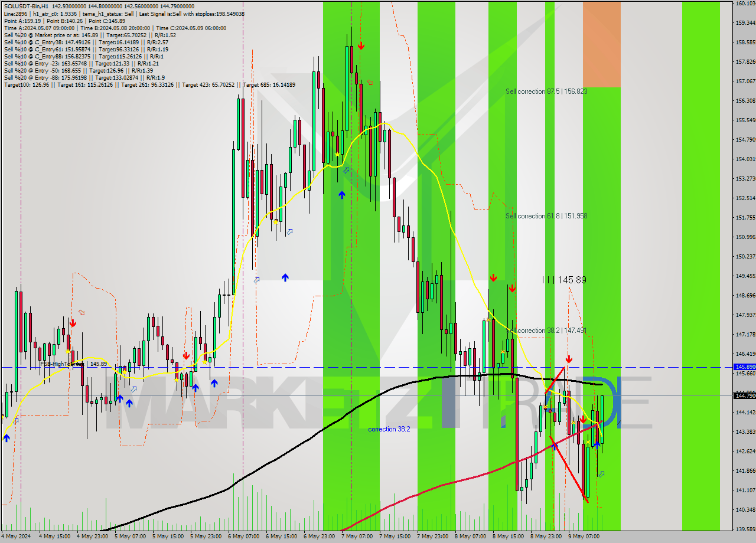Click the 154.031 price axis label
This screenshot has width=756, height=543.
tap(745, 159)
